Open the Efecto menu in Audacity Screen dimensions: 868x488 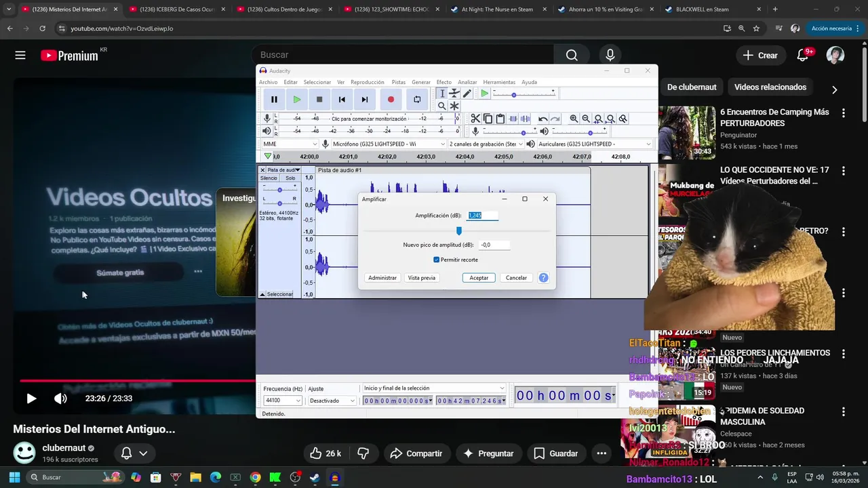[x=444, y=82]
